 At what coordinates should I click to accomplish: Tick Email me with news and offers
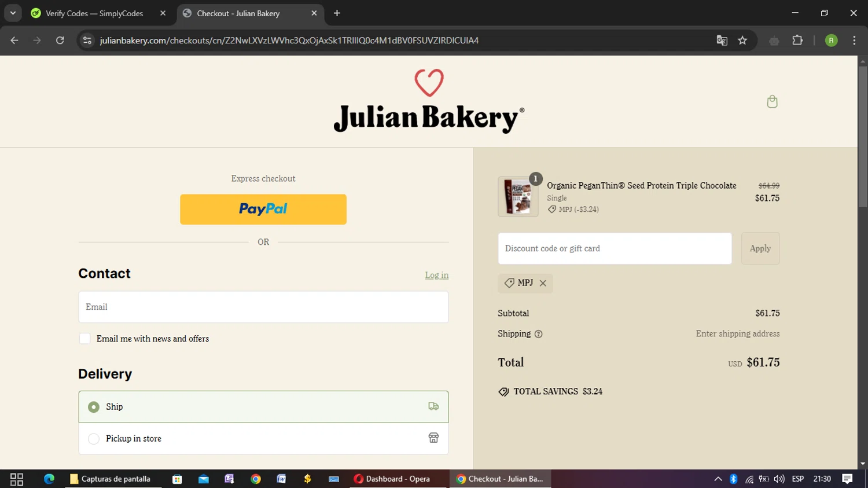click(85, 339)
